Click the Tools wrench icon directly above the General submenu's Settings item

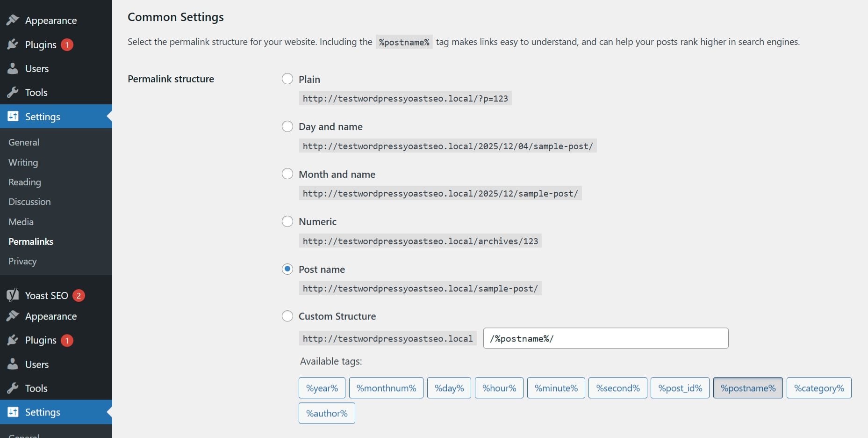tap(13, 92)
